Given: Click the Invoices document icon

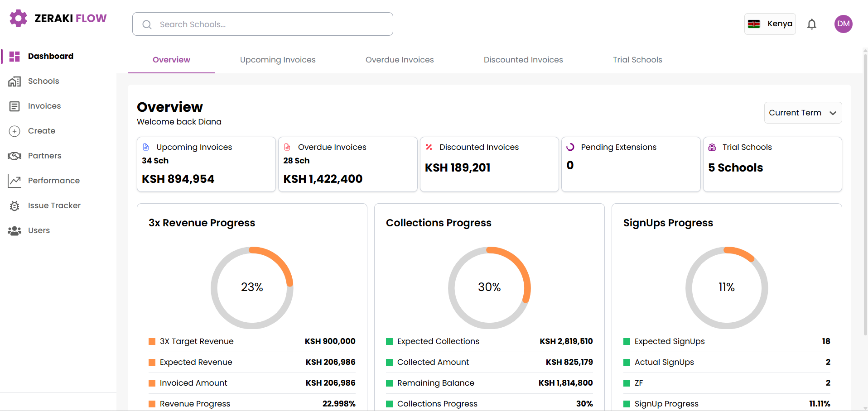Looking at the screenshot, I should [x=14, y=106].
